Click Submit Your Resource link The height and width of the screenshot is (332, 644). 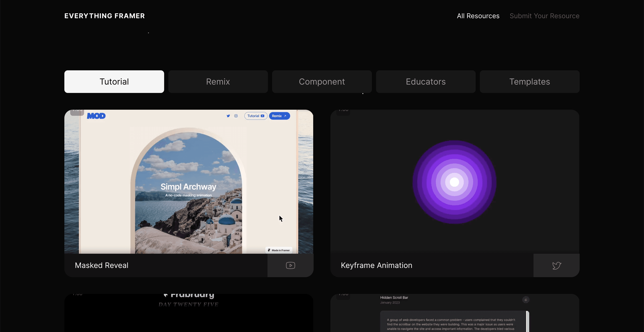coord(544,16)
